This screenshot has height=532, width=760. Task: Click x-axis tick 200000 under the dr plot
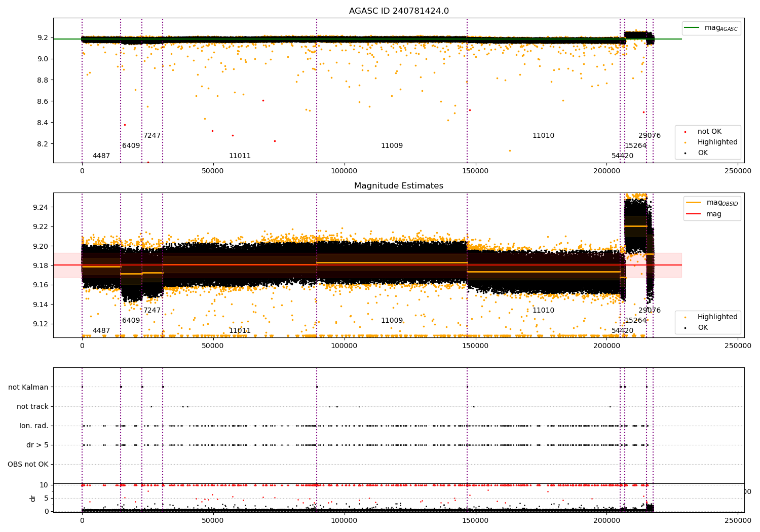pos(606,521)
